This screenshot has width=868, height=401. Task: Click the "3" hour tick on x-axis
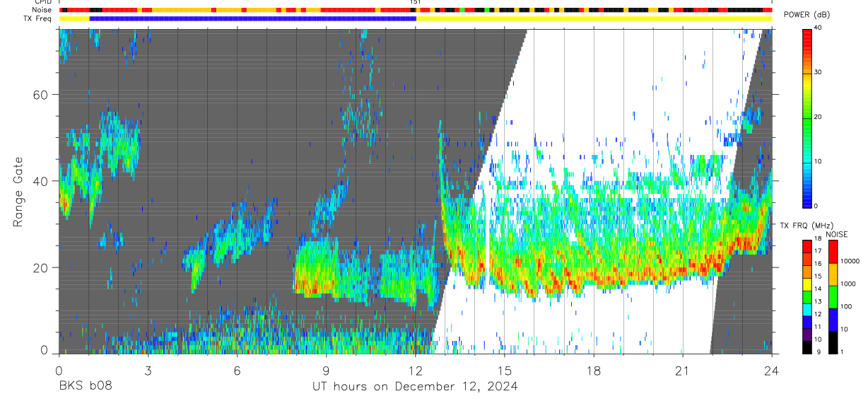coord(148,371)
